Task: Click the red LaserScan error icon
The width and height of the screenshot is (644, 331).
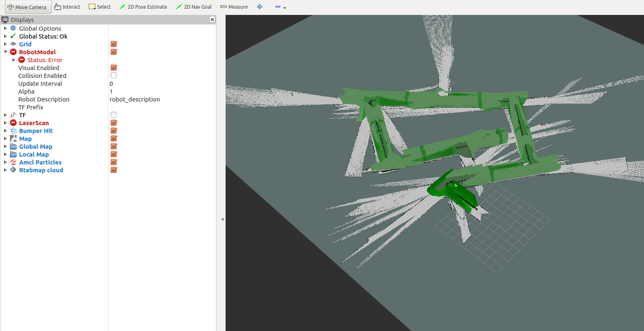Action: (x=13, y=123)
